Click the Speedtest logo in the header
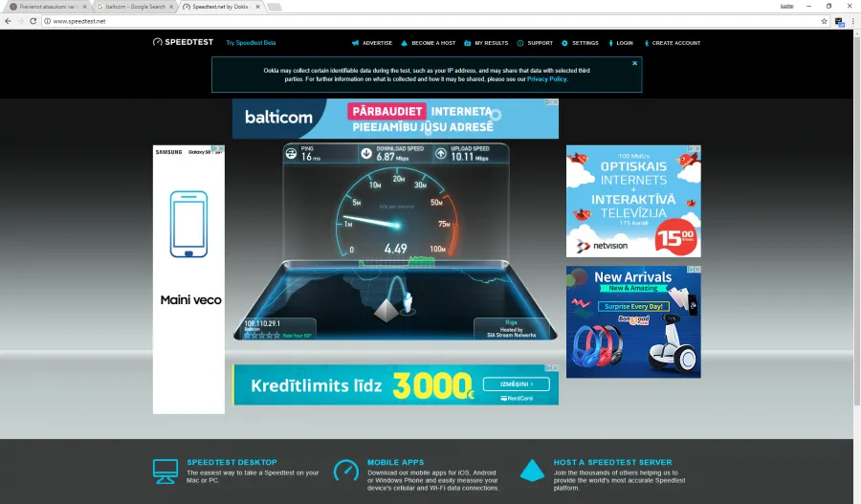 click(x=183, y=42)
